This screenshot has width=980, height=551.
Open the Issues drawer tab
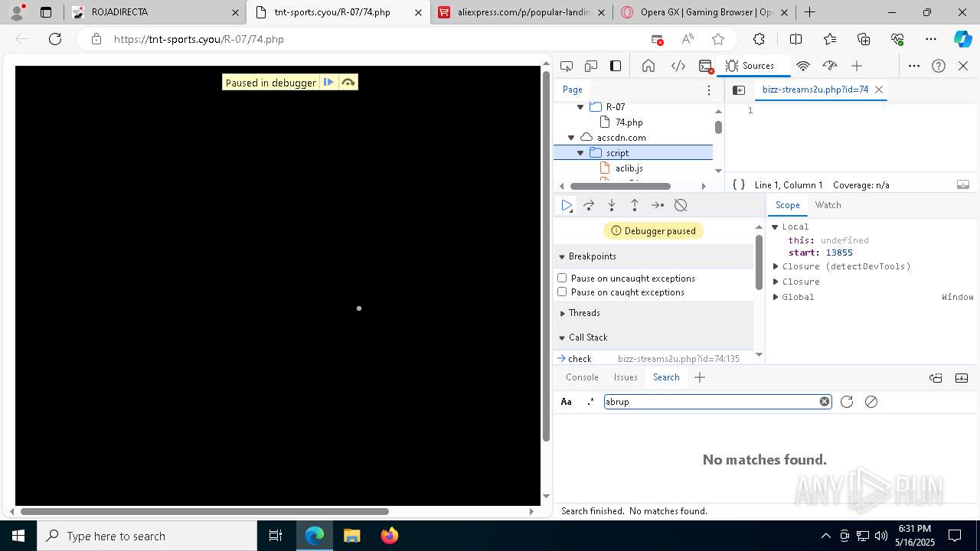click(x=626, y=377)
